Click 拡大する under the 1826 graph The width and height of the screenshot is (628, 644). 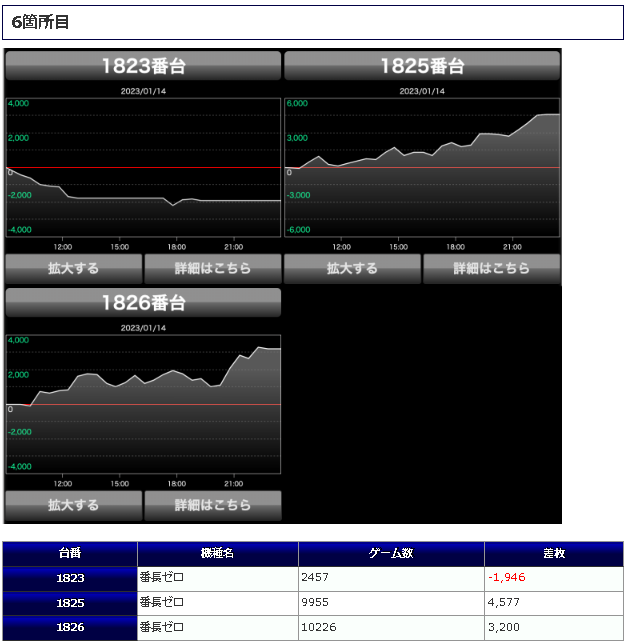point(74,505)
